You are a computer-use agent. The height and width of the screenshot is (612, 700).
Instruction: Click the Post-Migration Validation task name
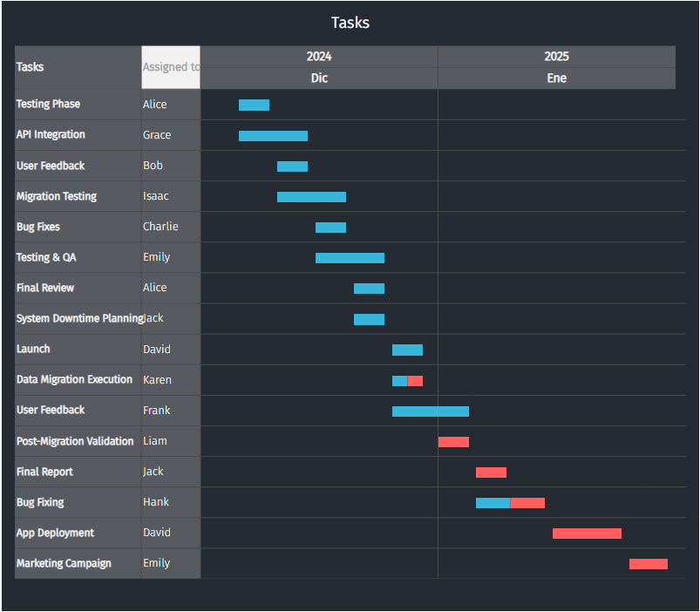click(x=75, y=441)
